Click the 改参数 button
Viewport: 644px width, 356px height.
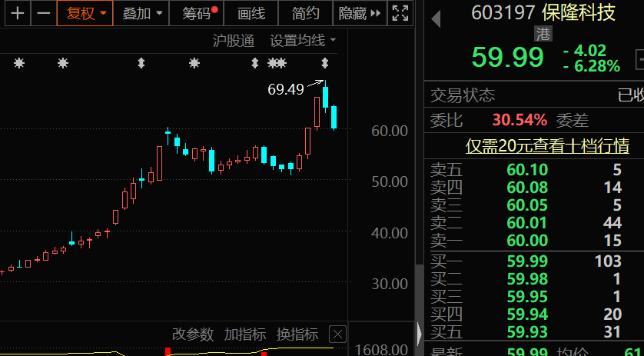pyautogui.click(x=192, y=334)
